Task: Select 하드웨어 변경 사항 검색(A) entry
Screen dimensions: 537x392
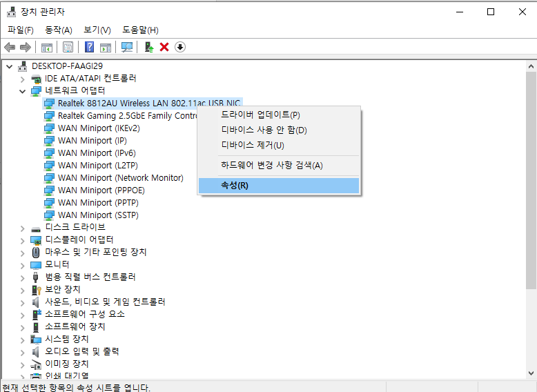Action: tap(279, 166)
